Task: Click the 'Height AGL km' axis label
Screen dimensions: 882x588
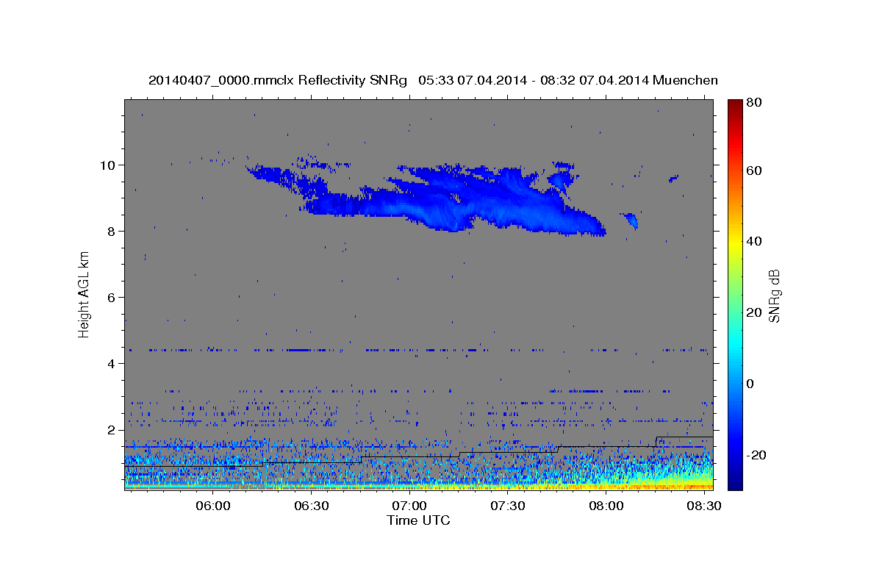Action: point(85,295)
